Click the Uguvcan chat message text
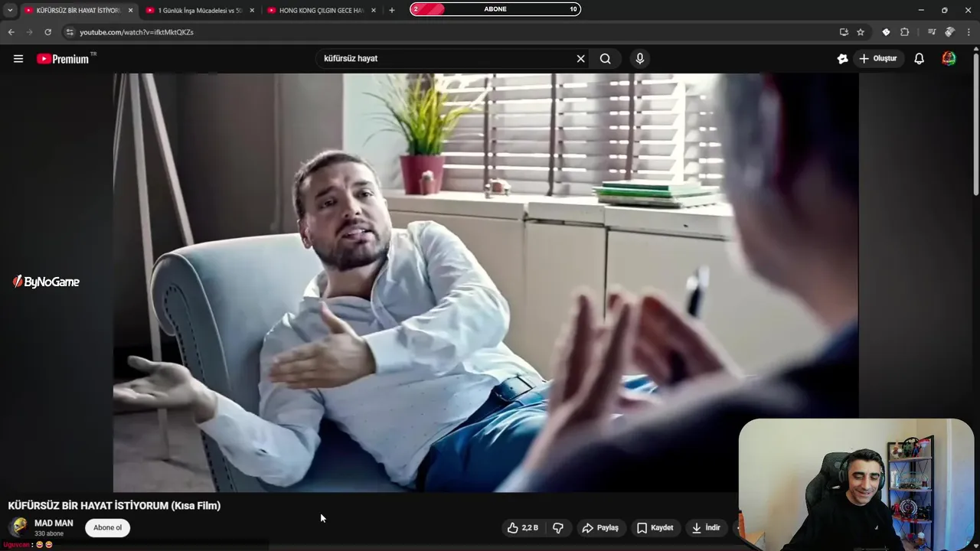This screenshot has height=551, width=980. [x=28, y=545]
